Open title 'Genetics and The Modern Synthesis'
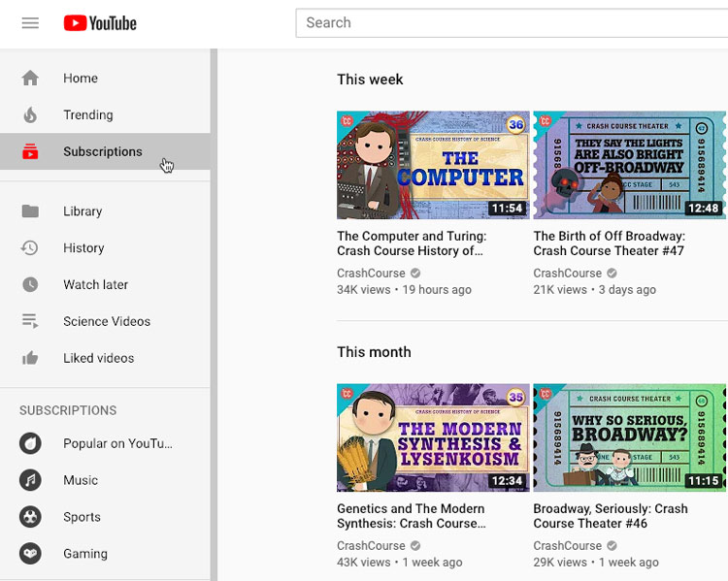 (x=412, y=516)
